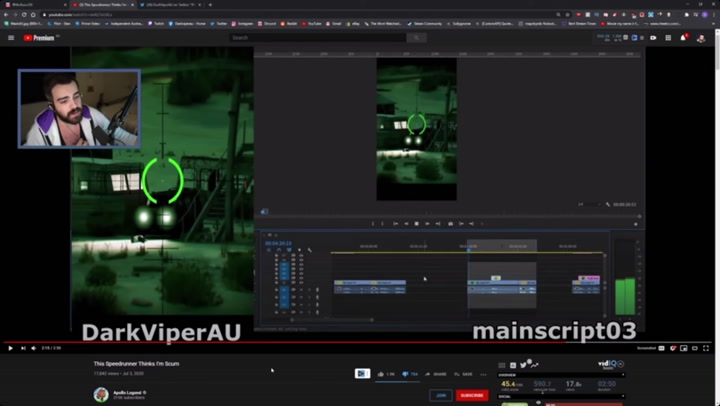
Task: Click the vidIQ badge beside the like button
Action: pyautogui.click(x=362, y=373)
